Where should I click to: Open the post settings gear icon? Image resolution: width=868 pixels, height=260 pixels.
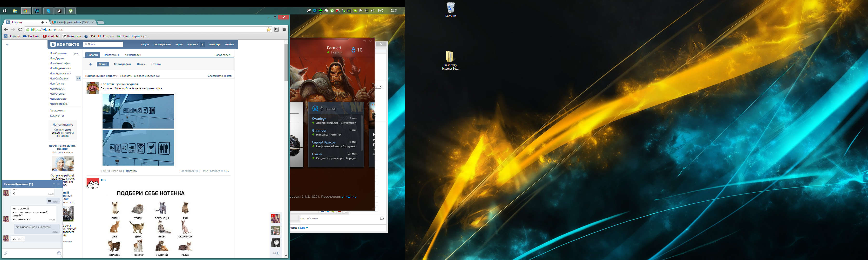tap(121, 171)
